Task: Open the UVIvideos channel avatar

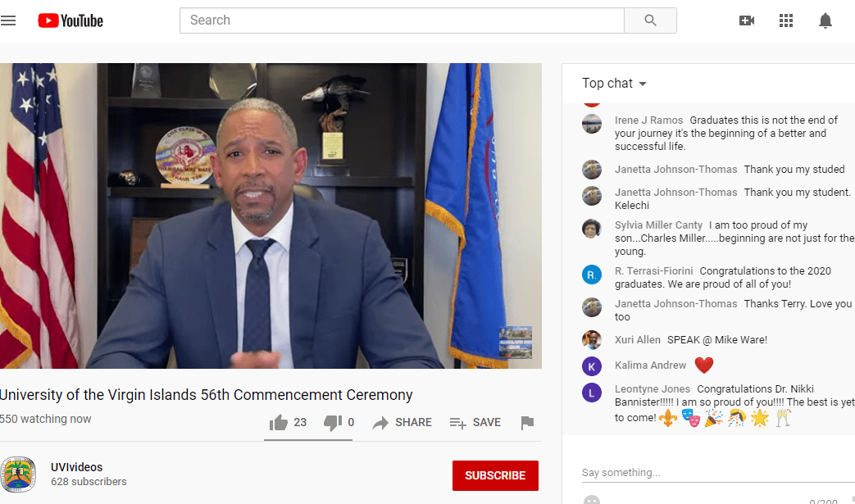Action: click(18, 474)
